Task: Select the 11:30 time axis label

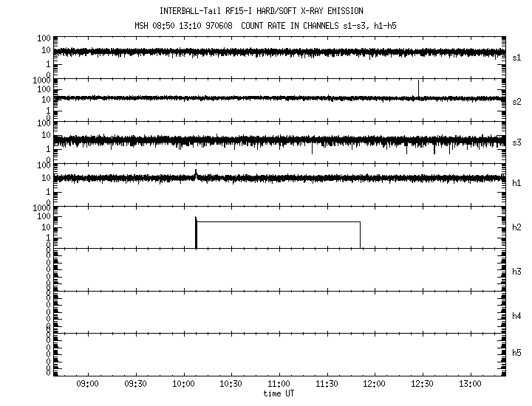Action: pos(327,384)
